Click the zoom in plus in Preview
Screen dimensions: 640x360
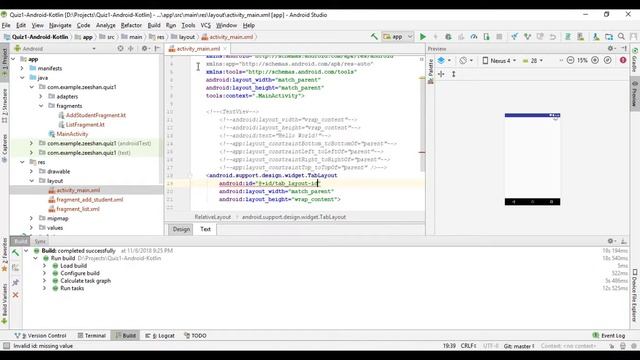[595, 60]
